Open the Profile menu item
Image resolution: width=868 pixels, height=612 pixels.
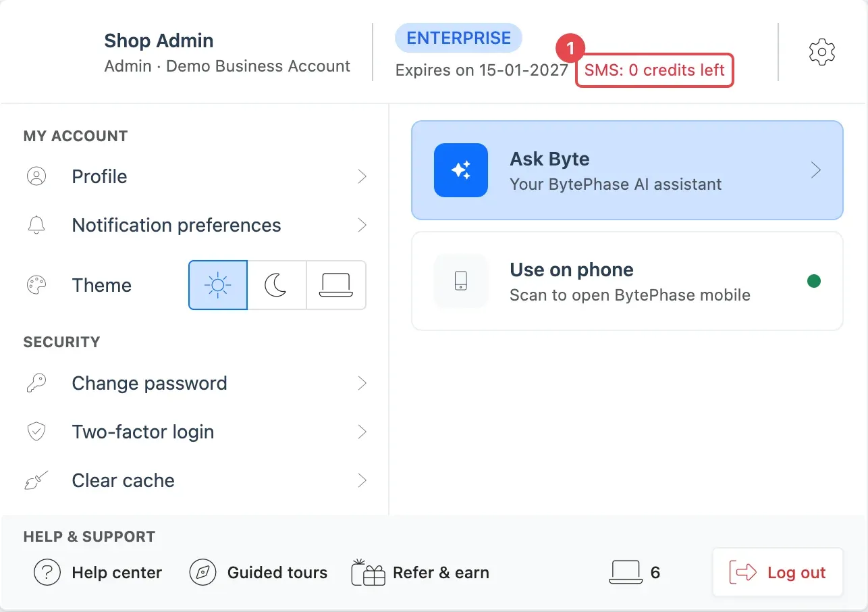click(195, 176)
